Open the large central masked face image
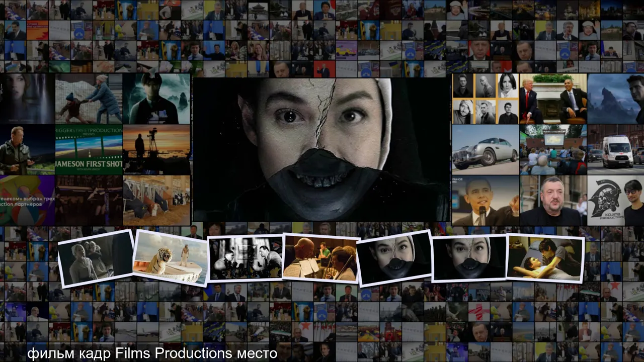 [x=321, y=150]
